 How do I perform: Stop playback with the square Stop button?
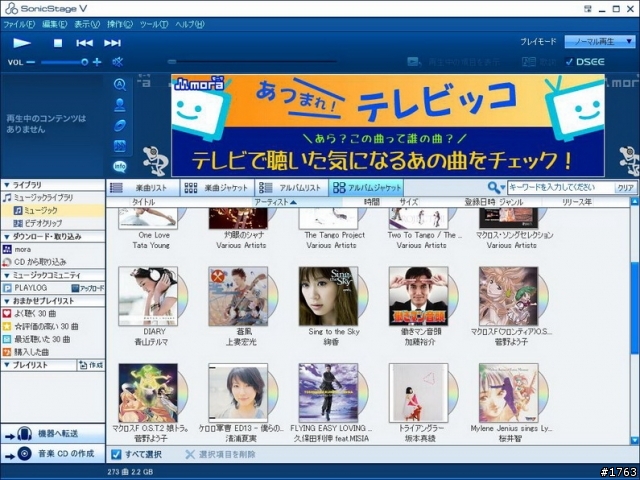pos(58,42)
